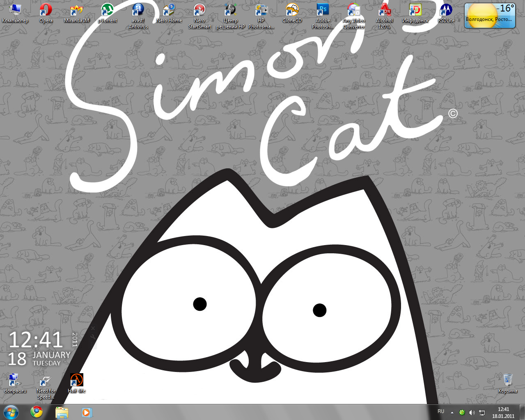The width and height of the screenshot is (525, 420).
Task: Launch the Half-life game shortcut
Action: [77, 383]
